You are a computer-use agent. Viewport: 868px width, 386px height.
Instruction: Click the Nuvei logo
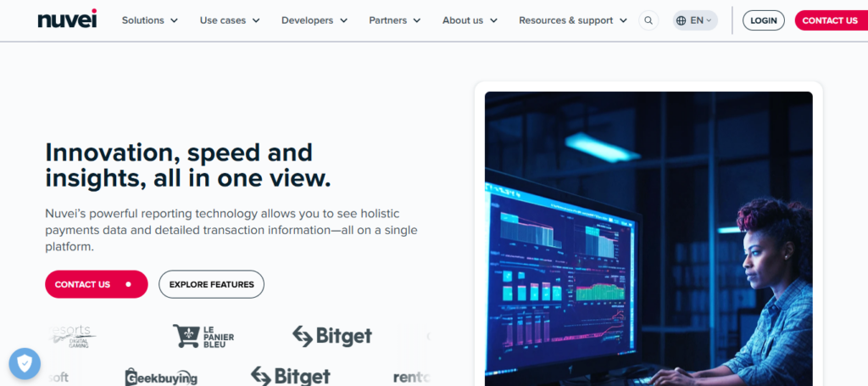67,19
